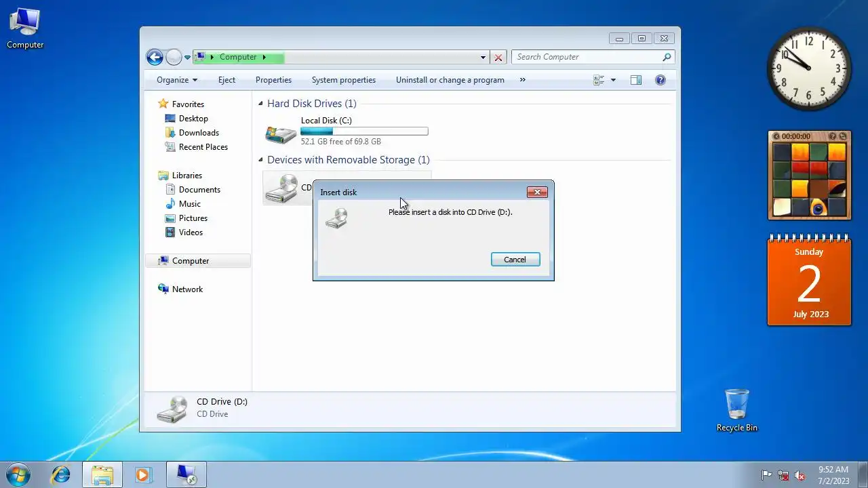Click the CD Drive (D:) details pane icon
The image size is (868, 488).
171,409
